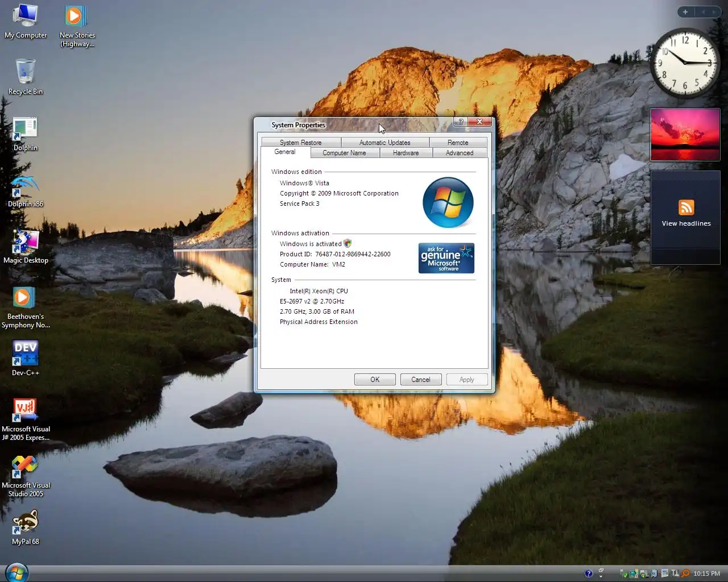Image resolution: width=728 pixels, height=582 pixels.
Task: Select the Beethoven's Symphony media file icon
Action: (26, 307)
